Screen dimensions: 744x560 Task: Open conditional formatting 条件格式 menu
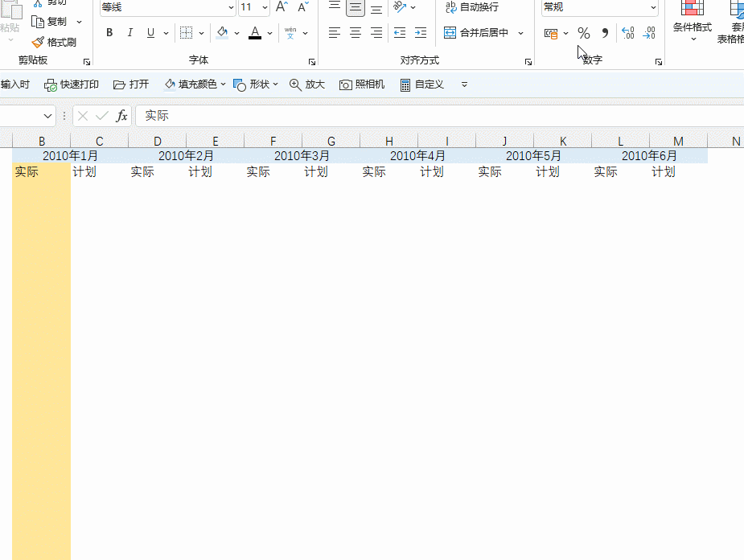693,22
